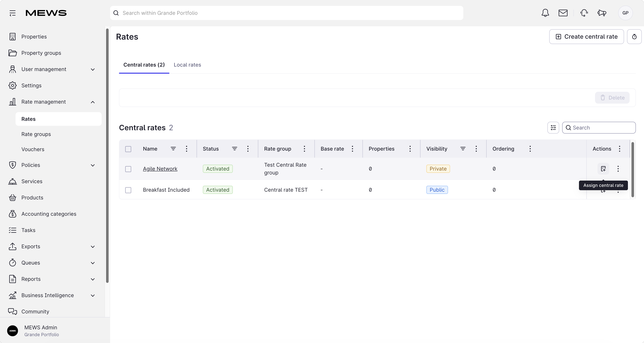This screenshot has width=644, height=343.
Task: Click the MEWS logo
Action: tap(46, 13)
